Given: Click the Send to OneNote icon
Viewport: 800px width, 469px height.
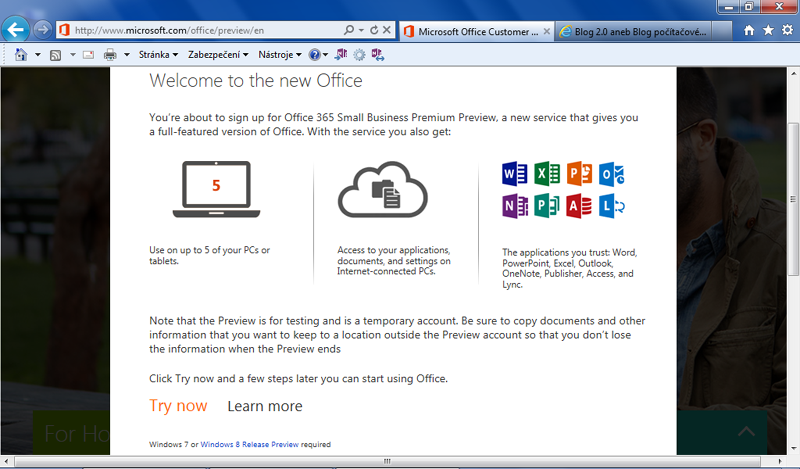Looking at the screenshot, I should tap(341, 54).
